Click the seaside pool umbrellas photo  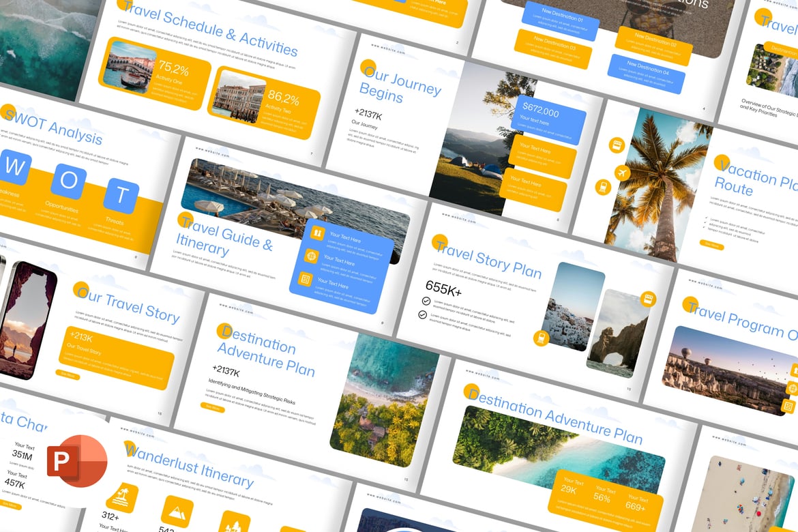295,209
